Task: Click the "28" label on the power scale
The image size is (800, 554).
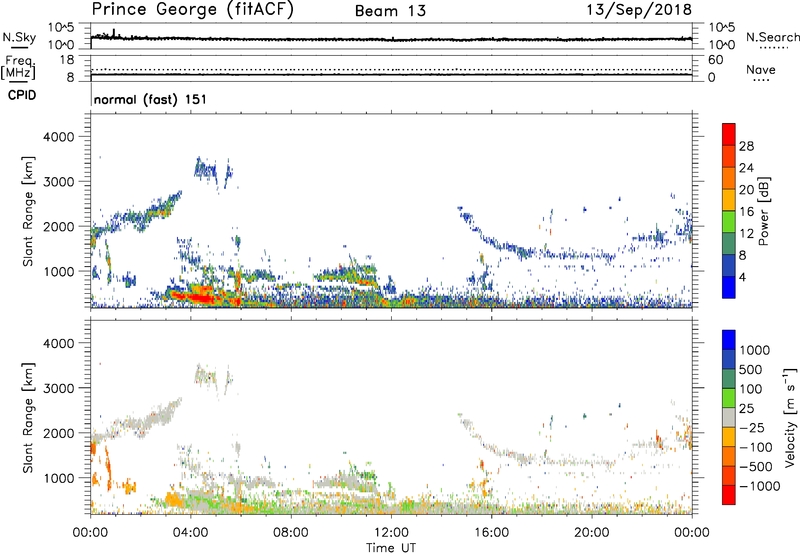Action: (746, 146)
